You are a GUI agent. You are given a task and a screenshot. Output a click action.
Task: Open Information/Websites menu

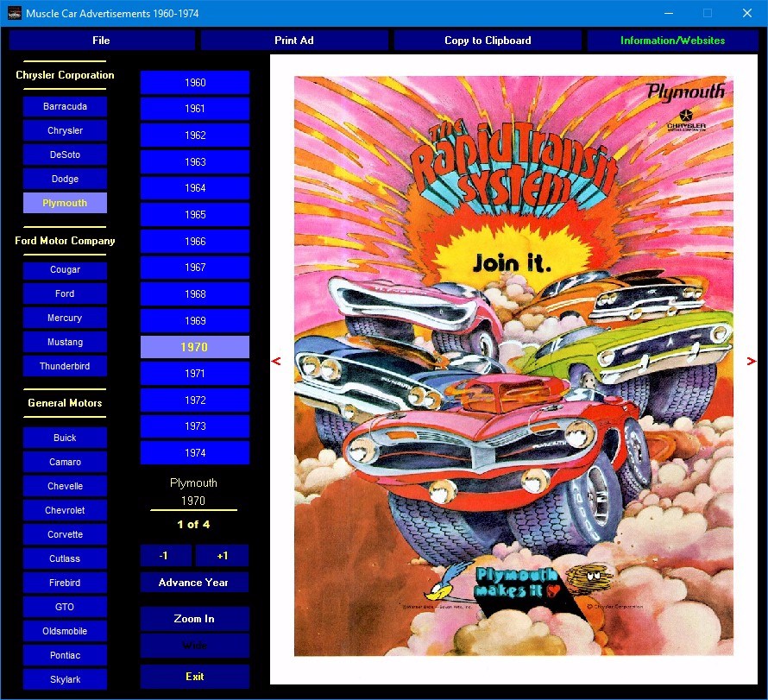[x=672, y=41]
